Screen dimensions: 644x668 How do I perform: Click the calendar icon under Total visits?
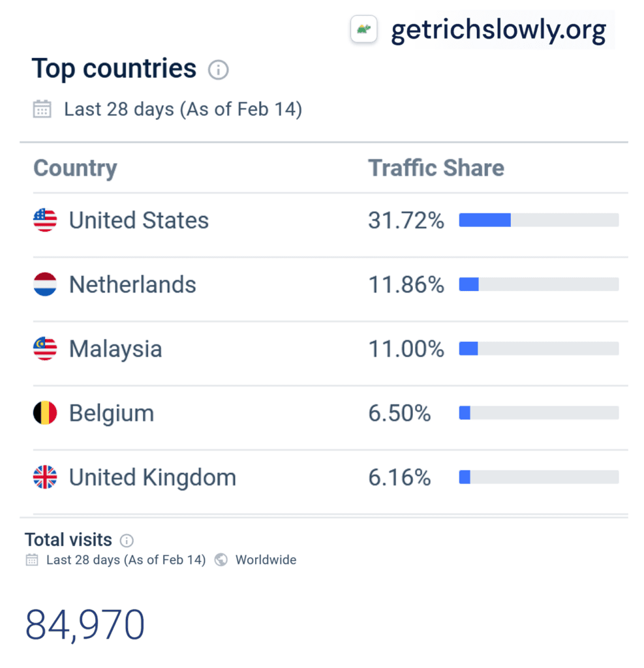(x=32, y=560)
